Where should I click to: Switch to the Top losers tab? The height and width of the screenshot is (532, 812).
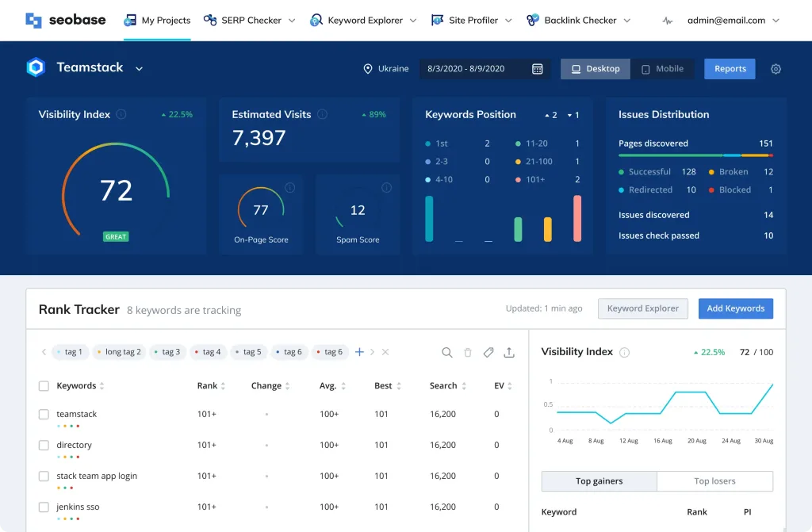click(714, 481)
